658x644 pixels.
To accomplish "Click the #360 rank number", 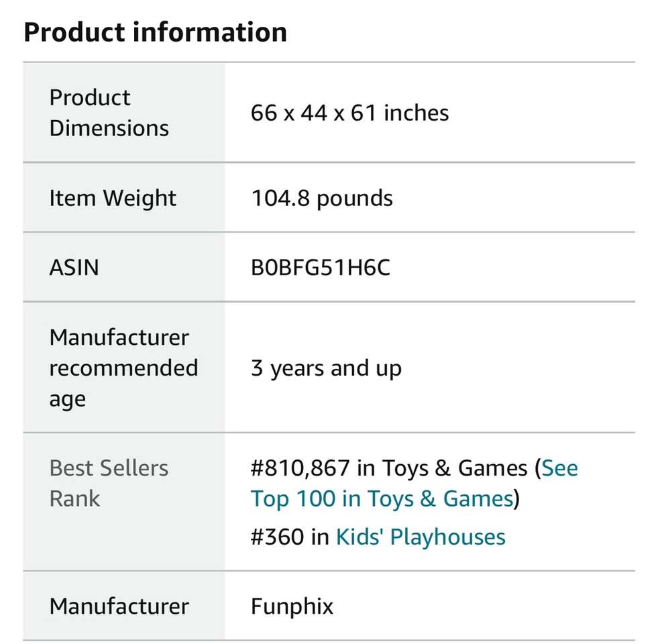I will click(277, 537).
